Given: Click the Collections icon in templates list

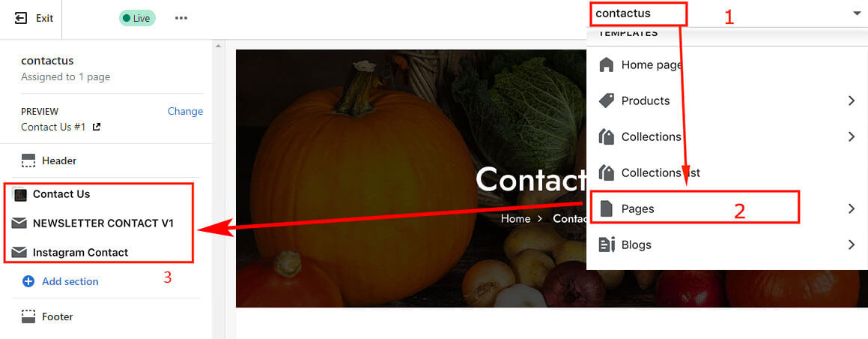Looking at the screenshot, I should click(607, 136).
